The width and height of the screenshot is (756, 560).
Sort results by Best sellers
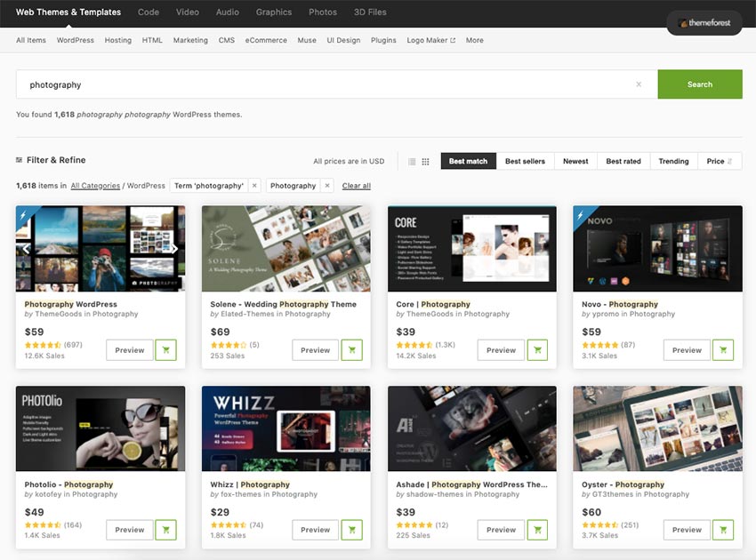[525, 161]
